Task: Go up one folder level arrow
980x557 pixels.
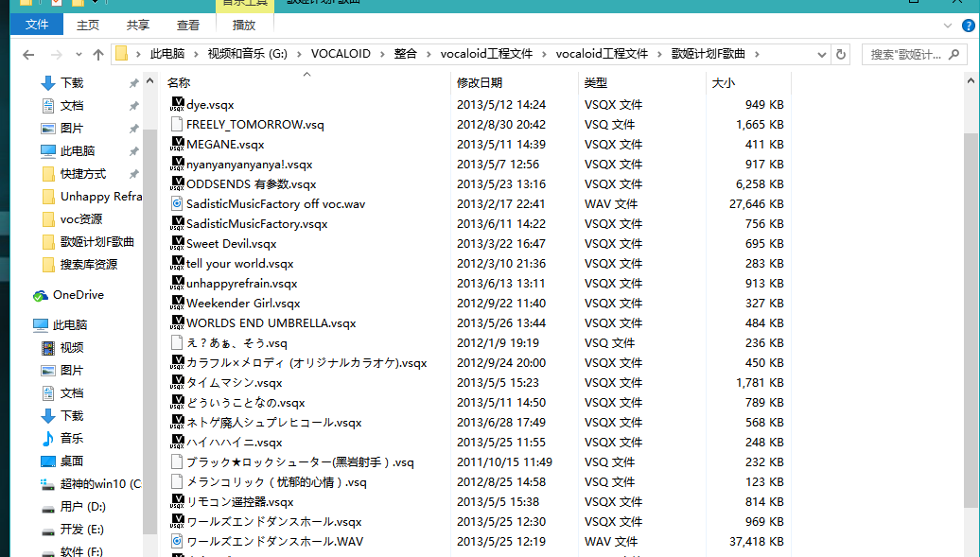Action: (98, 55)
